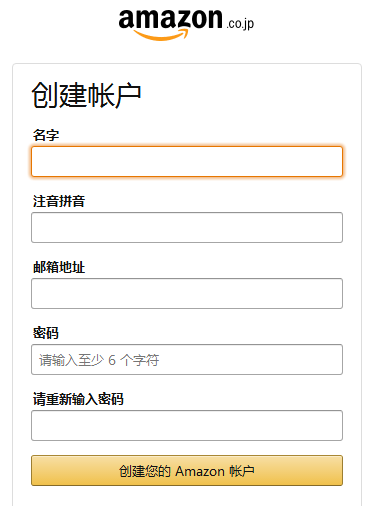Image resolution: width=391 pixels, height=506 pixels.
Task: Click the 创建您的 Amazon 帐户 button
Action: (x=187, y=470)
